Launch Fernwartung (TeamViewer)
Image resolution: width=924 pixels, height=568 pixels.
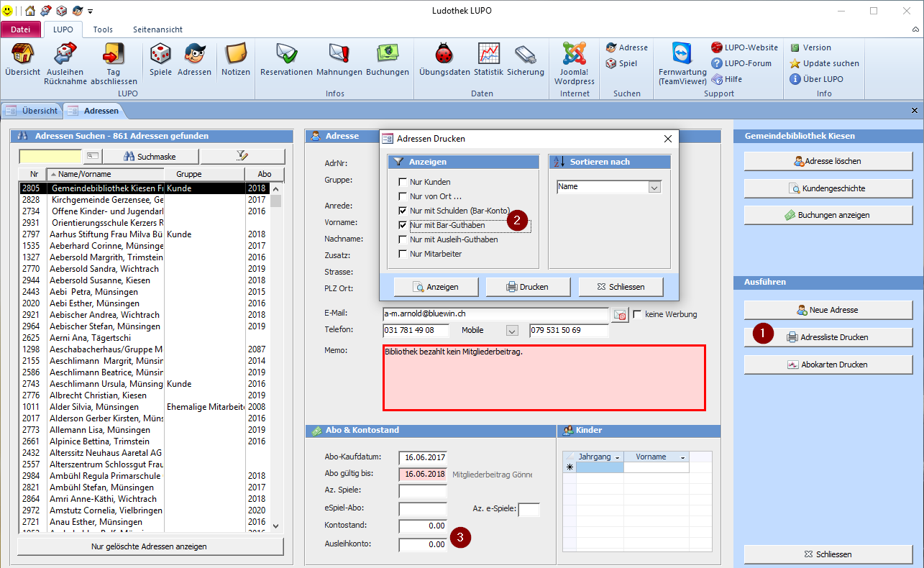[682, 63]
